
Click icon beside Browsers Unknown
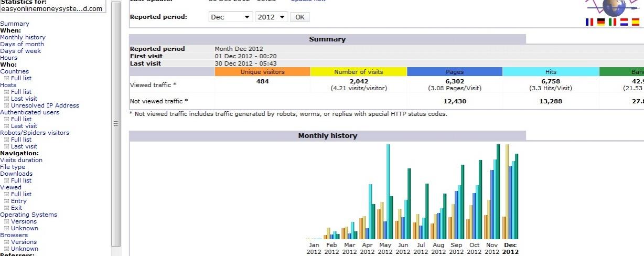[x=7, y=249]
